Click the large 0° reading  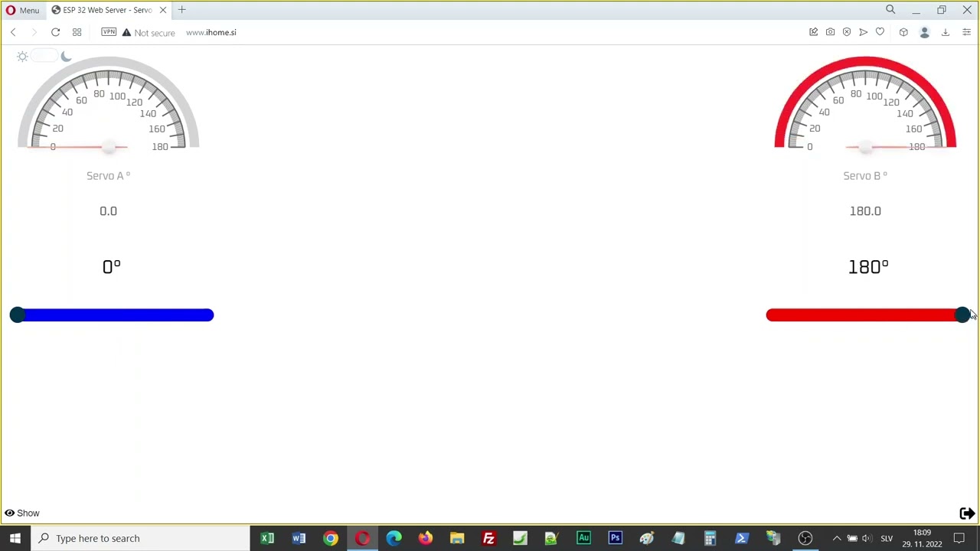[112, 266]
